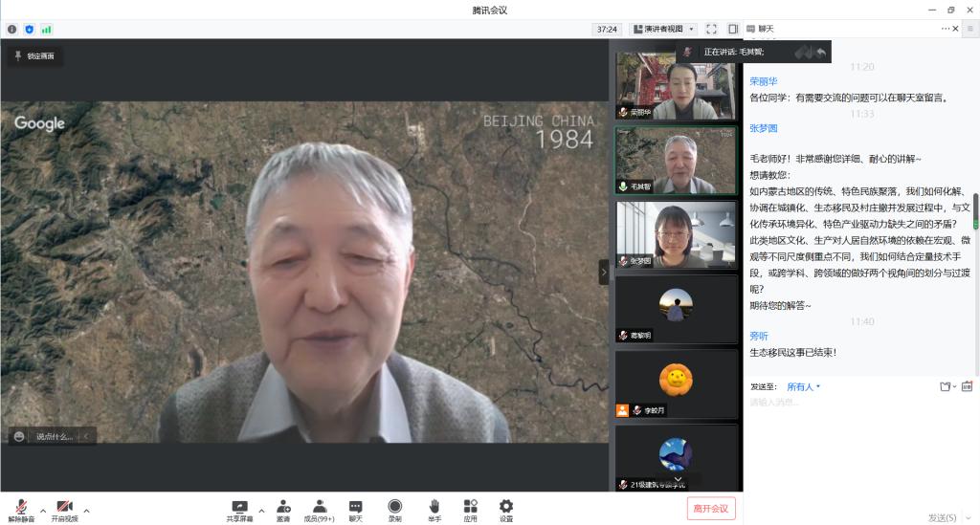Open the speaker view layout dropdown
Screen dimensions: 980x525
pyautogui.click(x=664, y=29)
